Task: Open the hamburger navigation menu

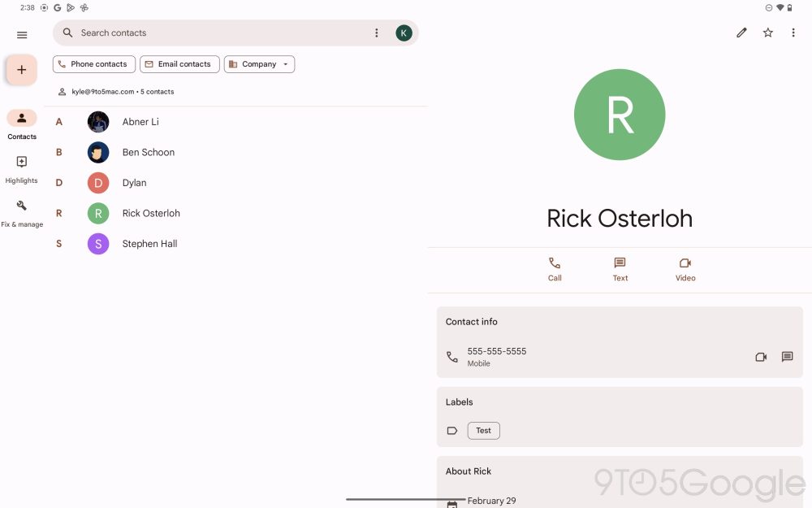Action: pos(22,35)
